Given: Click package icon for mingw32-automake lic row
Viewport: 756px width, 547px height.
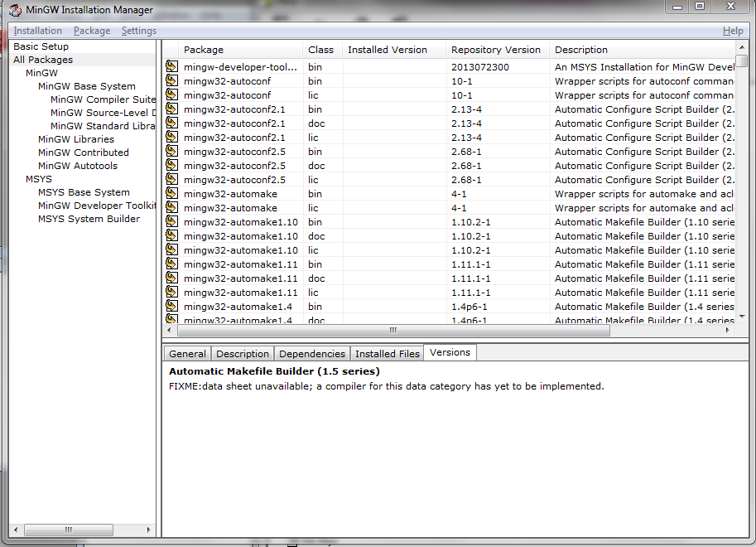Looking at the screenshot, I should point(171,207).
